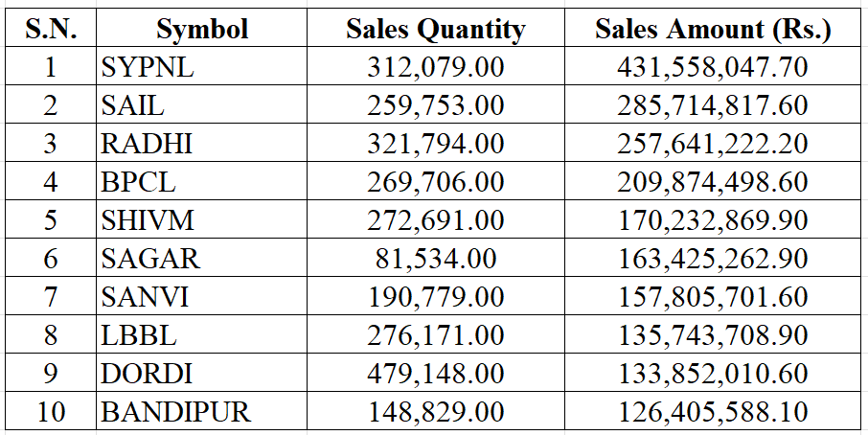The width and height of the screenshot is (868, 435).
Task: Click the 479,148.00 quantity for DORDI
Action: pos(435,374)
